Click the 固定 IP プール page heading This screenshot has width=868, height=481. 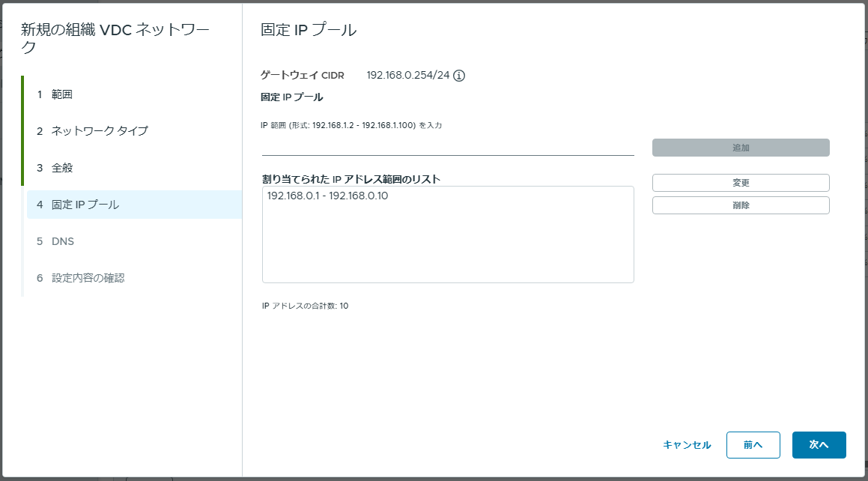[x=309, y=30]
